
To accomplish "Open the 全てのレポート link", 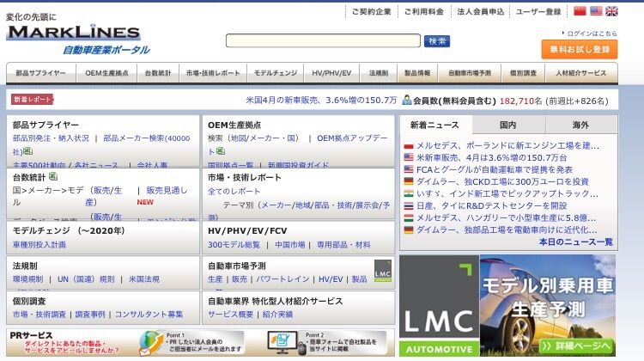I will click(234, 191).
